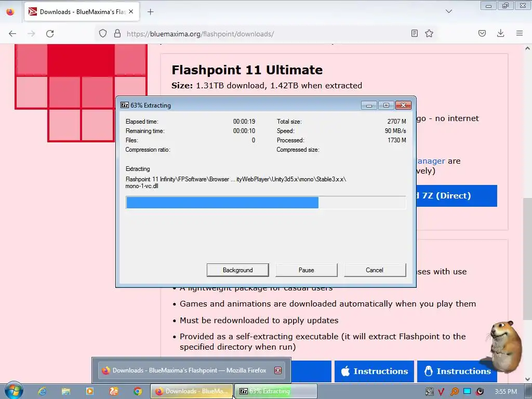Click the Flashpoint red grid logo
Screen dimensions: 532x399
pos(81,92)
